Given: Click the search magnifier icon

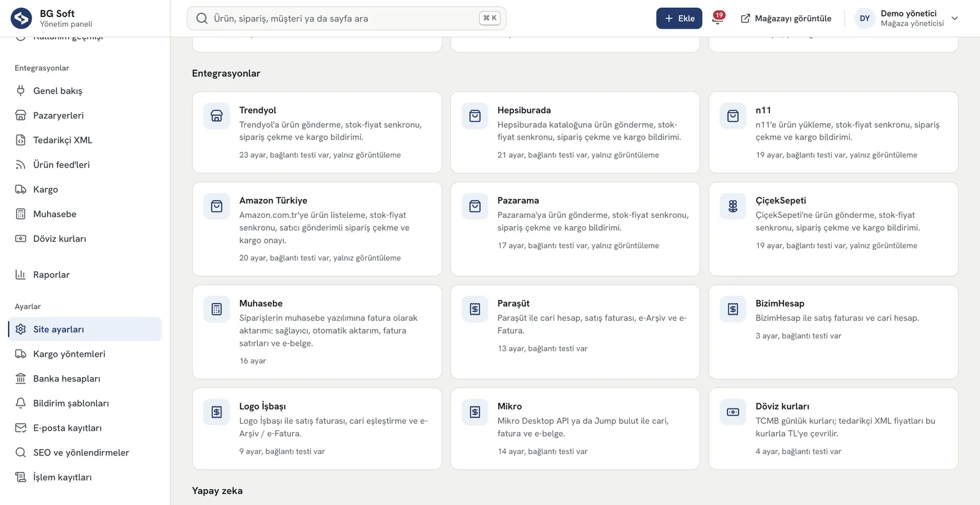Looking at the screenshot, I should (x=202, y=18).
